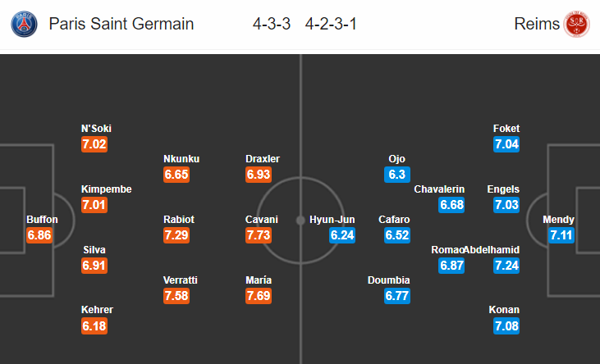Click the Paris Saint Germain club crest

(x=25, y=24)
